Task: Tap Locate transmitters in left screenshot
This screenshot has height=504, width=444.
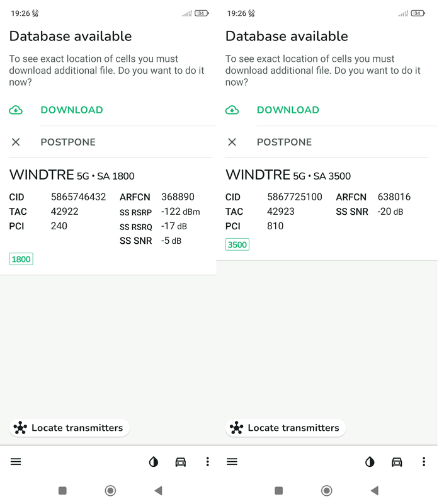Action: point(69,428)
